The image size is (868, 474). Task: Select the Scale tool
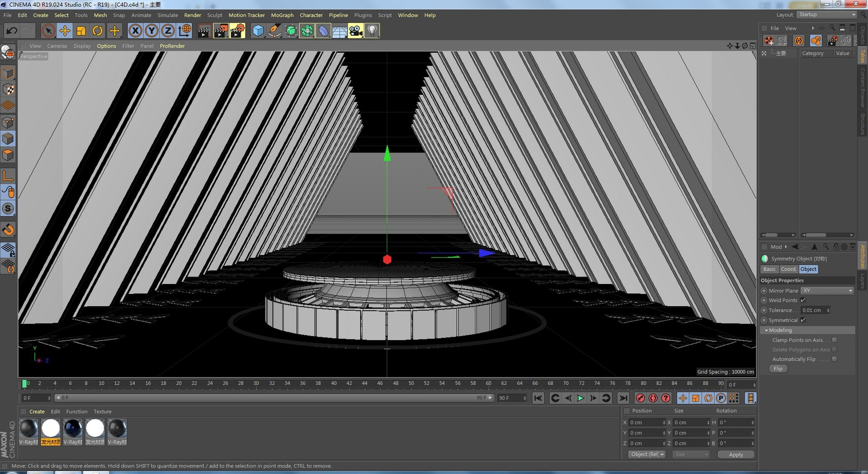pos(81,31)
